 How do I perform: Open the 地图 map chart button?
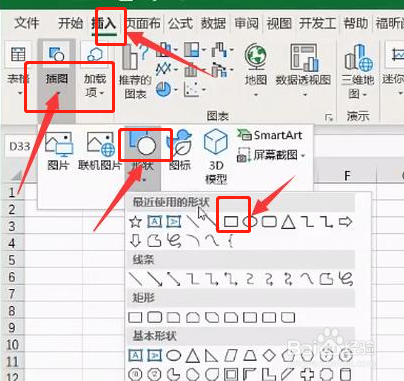pos(256,71)
